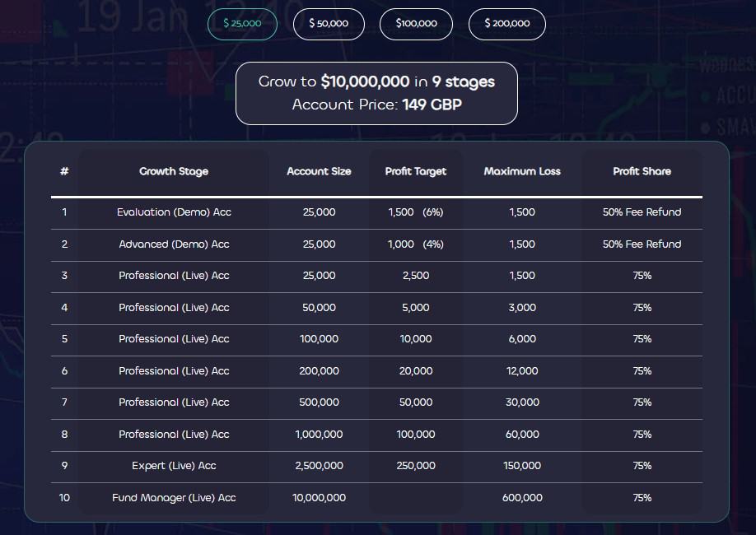The height and width of the screenshot is (535, 756).
Task: Select the 2,500,000 account size cell
Action: [319, 466]
